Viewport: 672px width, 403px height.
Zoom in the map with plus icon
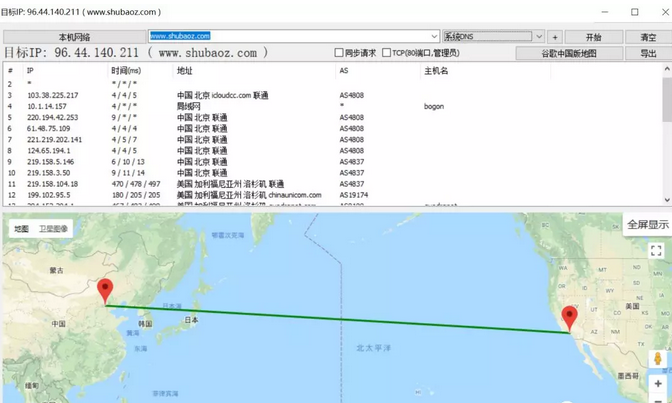coord(657,383)
